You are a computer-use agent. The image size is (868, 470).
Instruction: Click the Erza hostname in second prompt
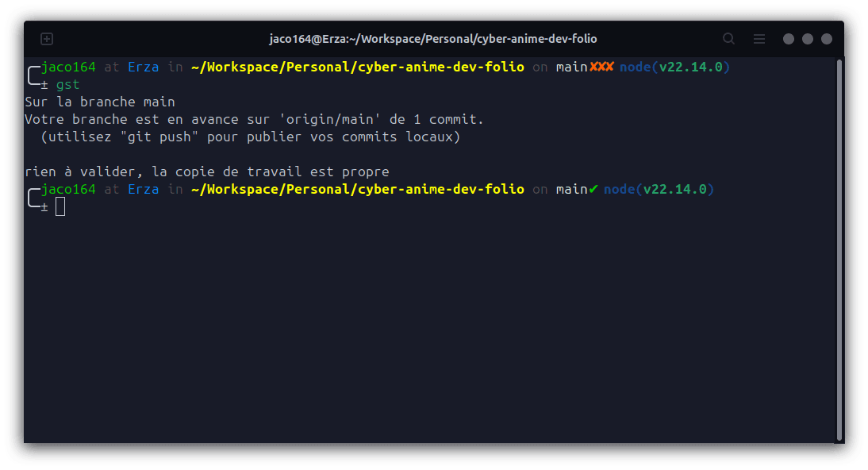click(x=144, y=189)
